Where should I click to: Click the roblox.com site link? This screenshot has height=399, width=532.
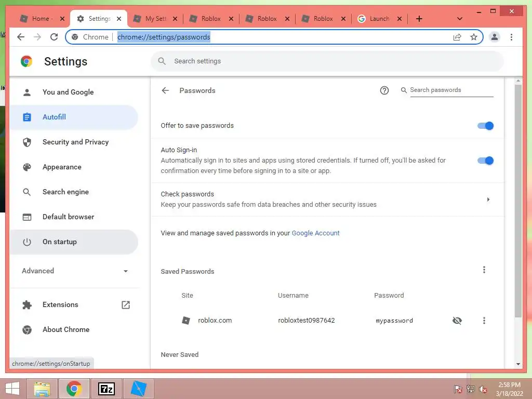pyautogui.click(x=215, y=320)
